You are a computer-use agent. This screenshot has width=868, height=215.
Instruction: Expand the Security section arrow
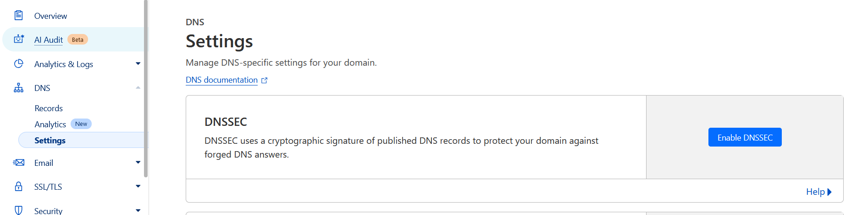[138, 210]
